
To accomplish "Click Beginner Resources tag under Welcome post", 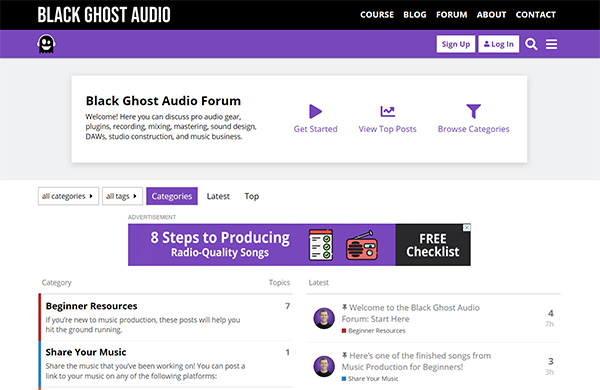I will click(x=373, y=331).
